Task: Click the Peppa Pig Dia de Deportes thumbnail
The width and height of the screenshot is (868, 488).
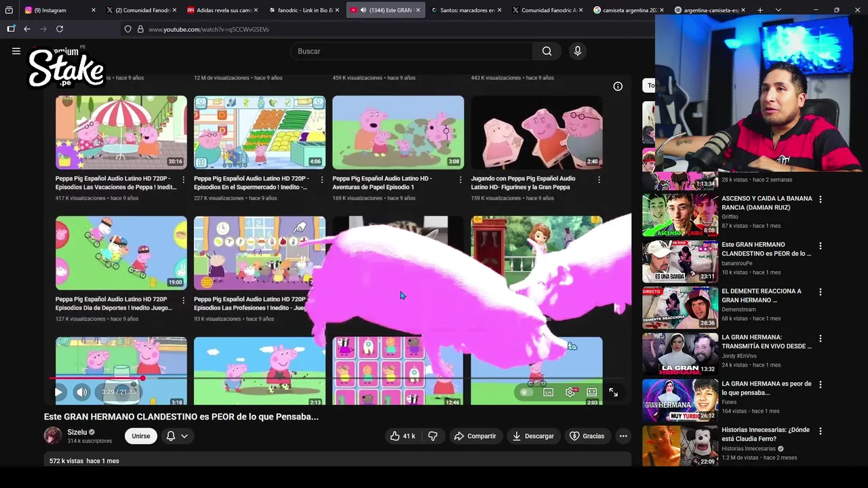Action: [121, 253]
